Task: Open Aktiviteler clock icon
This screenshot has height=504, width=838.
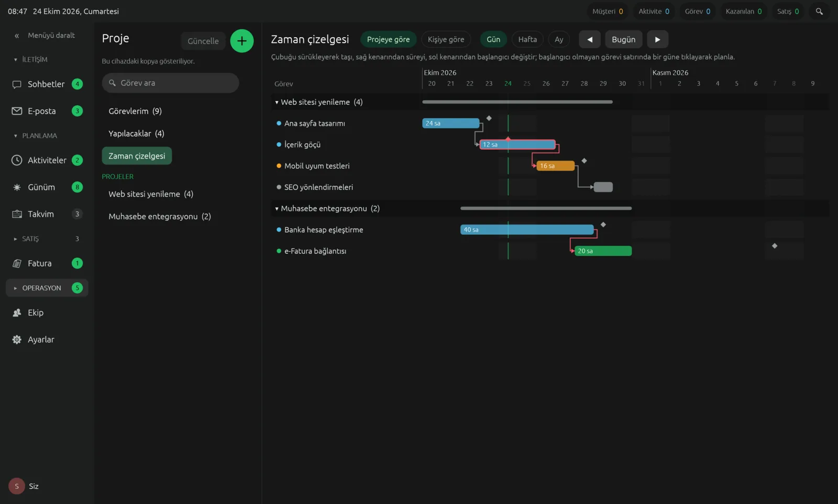Action: click(x=17, y=160)
